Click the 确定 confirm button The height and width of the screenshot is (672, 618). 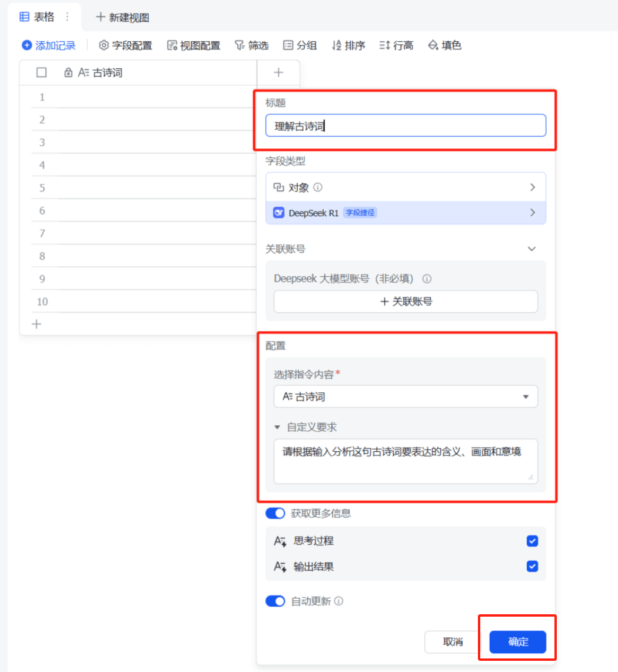click(518, 642)
